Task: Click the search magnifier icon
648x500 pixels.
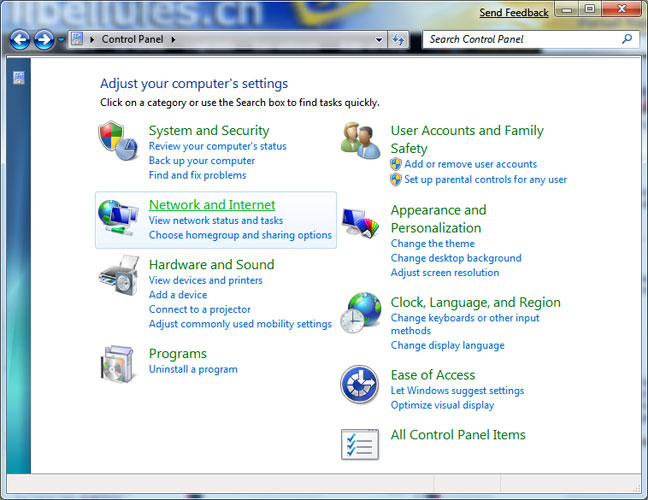Action: (627, 39)
